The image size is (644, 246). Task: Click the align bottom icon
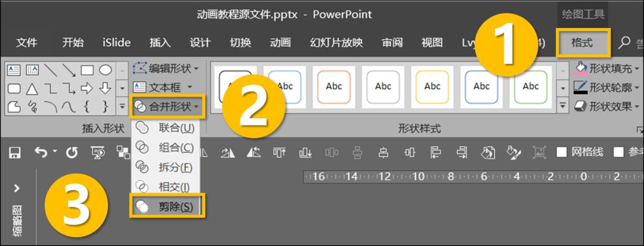[305, 153]
